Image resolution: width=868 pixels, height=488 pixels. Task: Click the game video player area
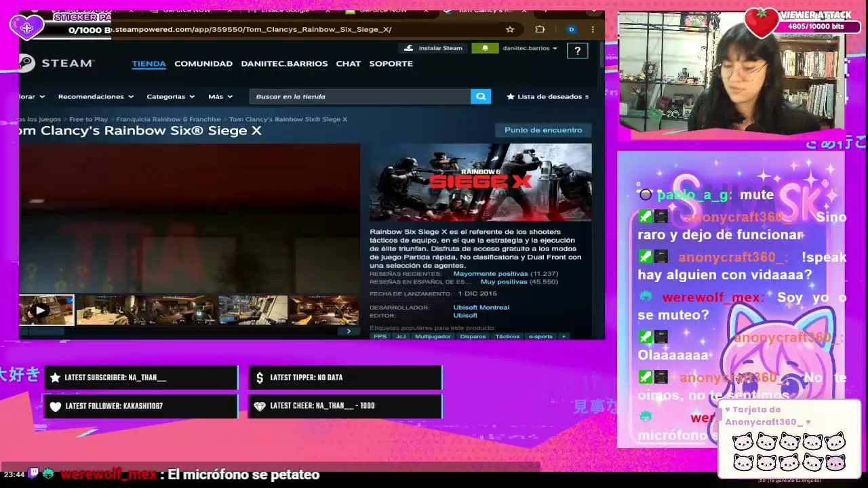189,218
